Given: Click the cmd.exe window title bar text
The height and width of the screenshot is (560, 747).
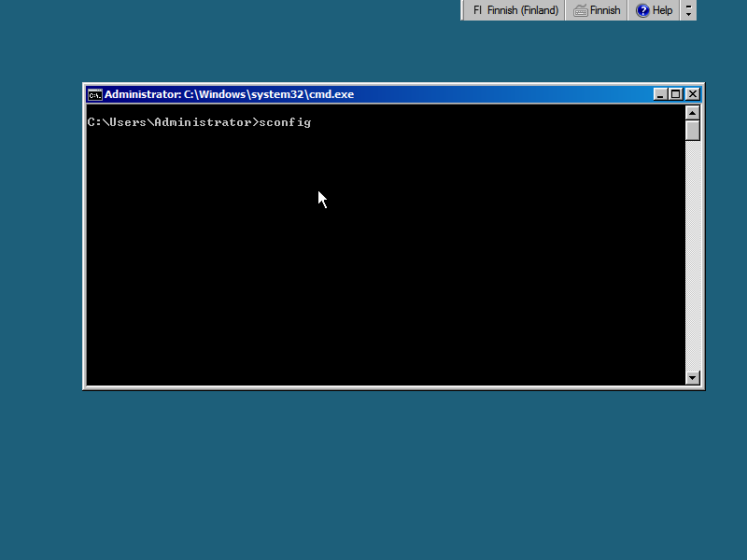Looking at the screenshot, I should click(229, 94).
